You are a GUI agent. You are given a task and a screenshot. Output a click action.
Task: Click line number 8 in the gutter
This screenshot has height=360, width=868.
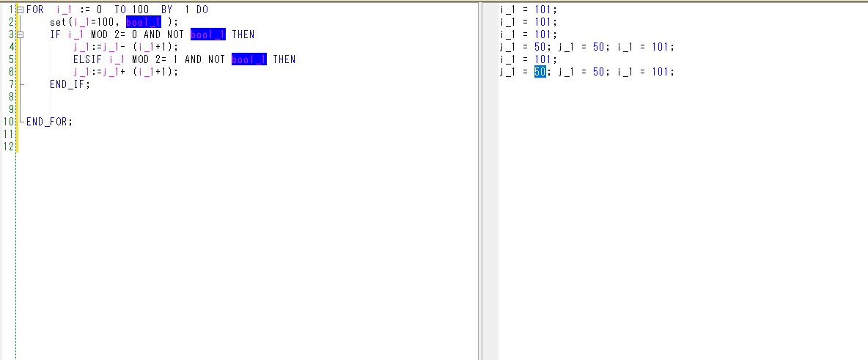point(10,97)
